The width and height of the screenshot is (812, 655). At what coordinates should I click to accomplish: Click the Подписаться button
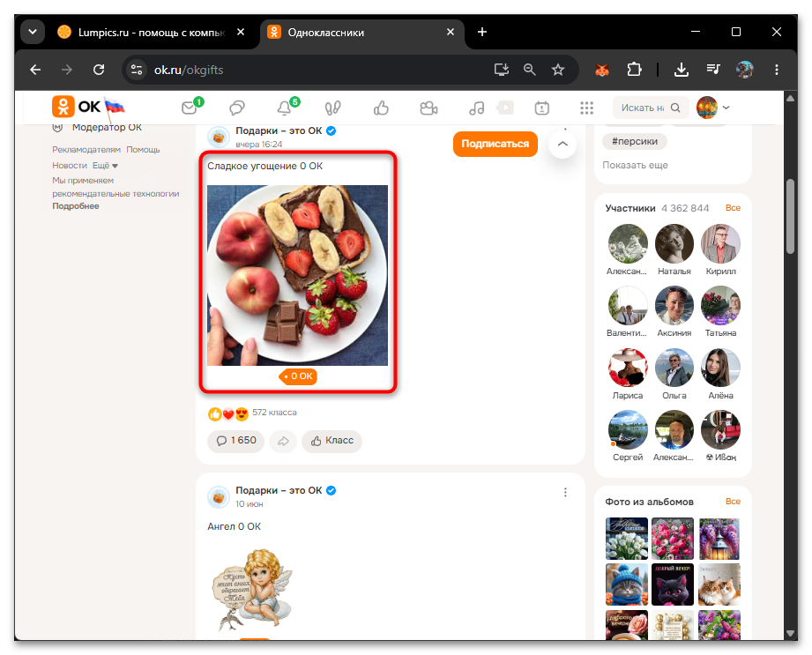coord(495,144)
